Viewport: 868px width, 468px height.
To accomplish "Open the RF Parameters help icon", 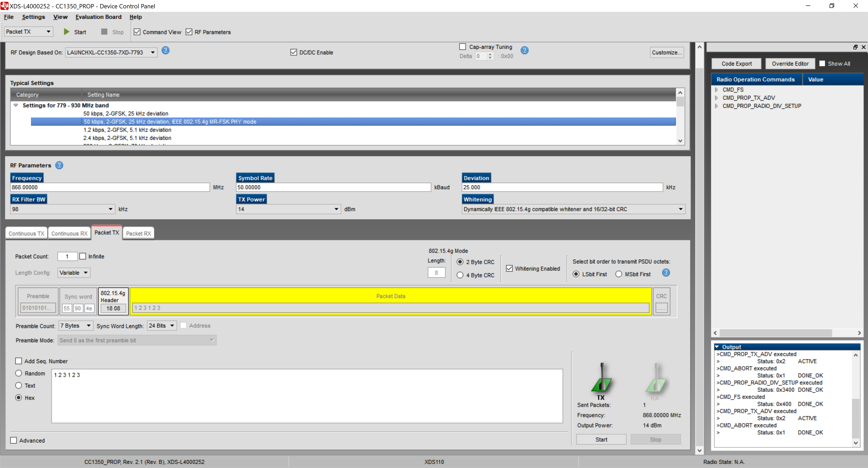I will [59, 165].
